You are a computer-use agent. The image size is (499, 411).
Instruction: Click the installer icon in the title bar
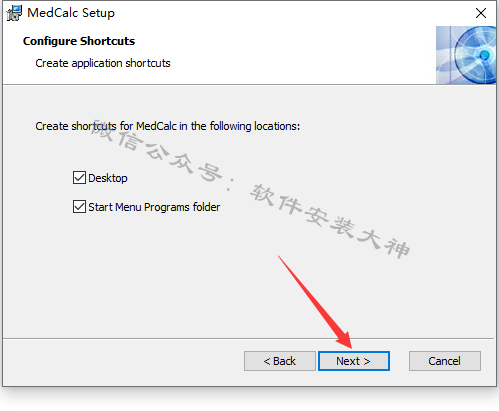click(x=14, y=13)
